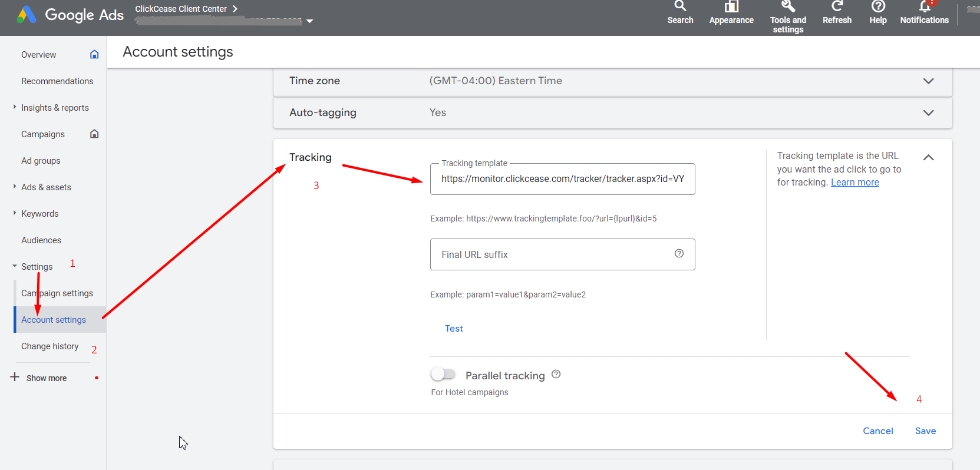
Task: Open Change history
Action: tap(50, 346)
